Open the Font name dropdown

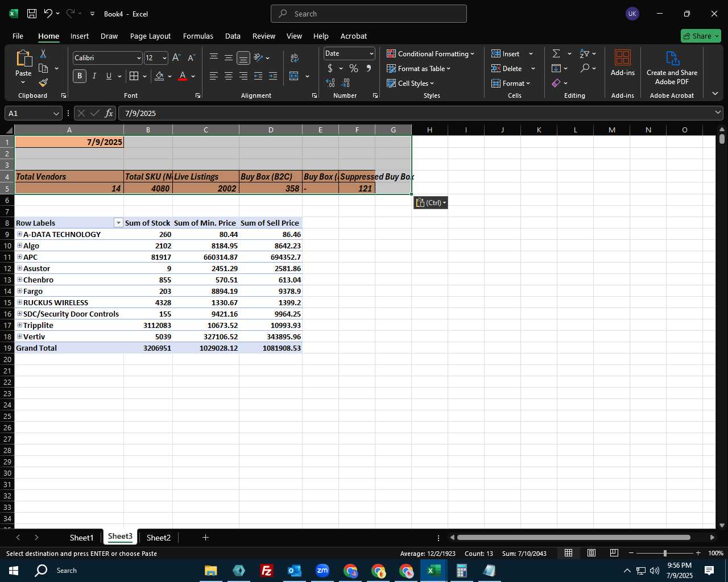click(138, 58)
